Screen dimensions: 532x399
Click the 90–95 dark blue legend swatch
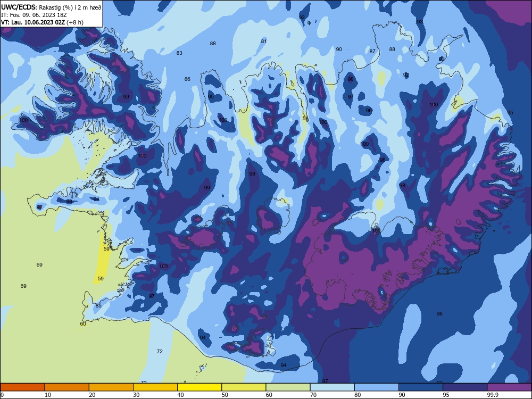tap(421, 387)
